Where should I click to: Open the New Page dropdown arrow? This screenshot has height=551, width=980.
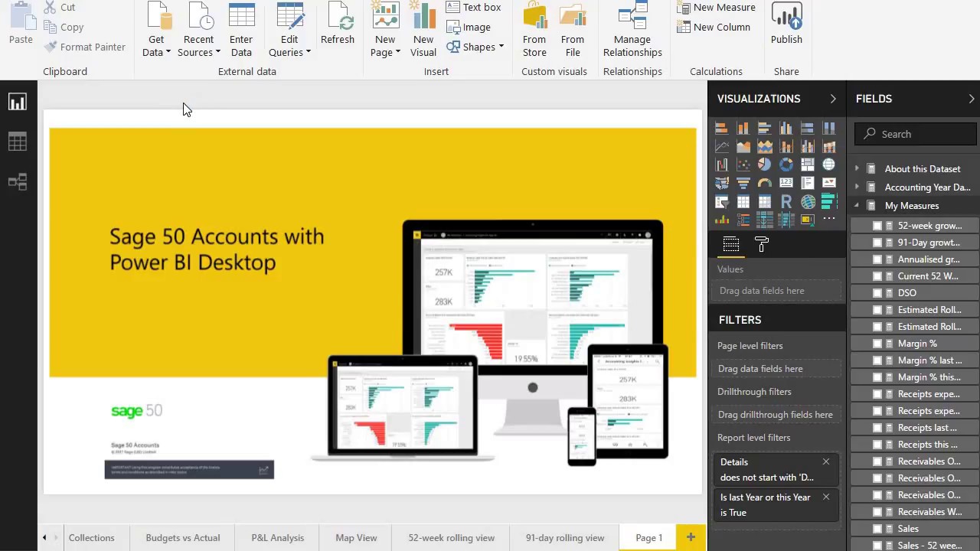397,53
